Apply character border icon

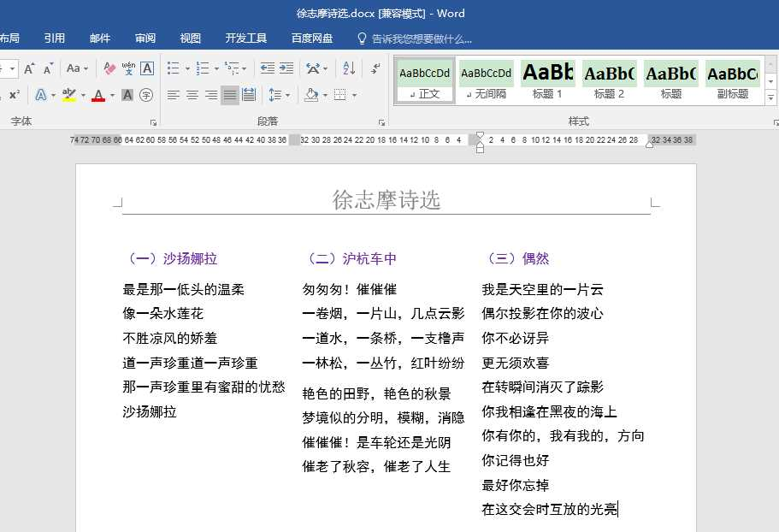coord(147,68)
